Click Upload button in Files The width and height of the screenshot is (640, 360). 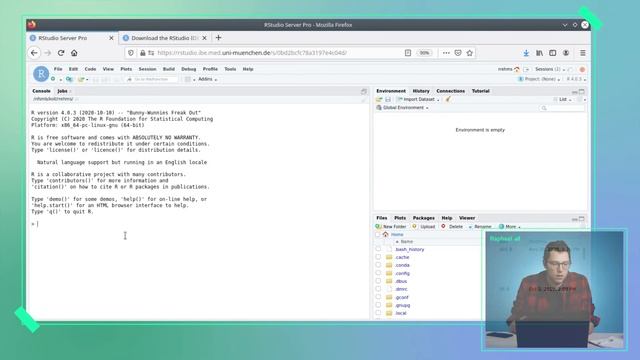click(424, 227)
